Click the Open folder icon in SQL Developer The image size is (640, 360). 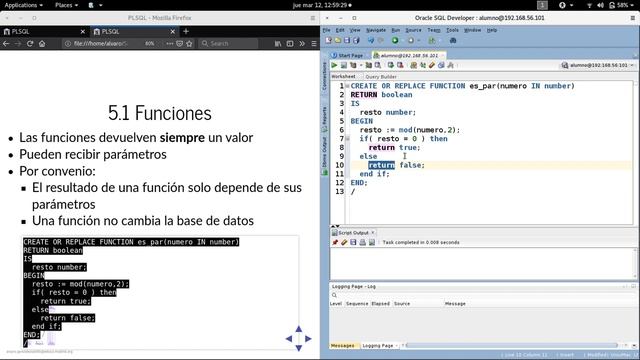point(338,40)
